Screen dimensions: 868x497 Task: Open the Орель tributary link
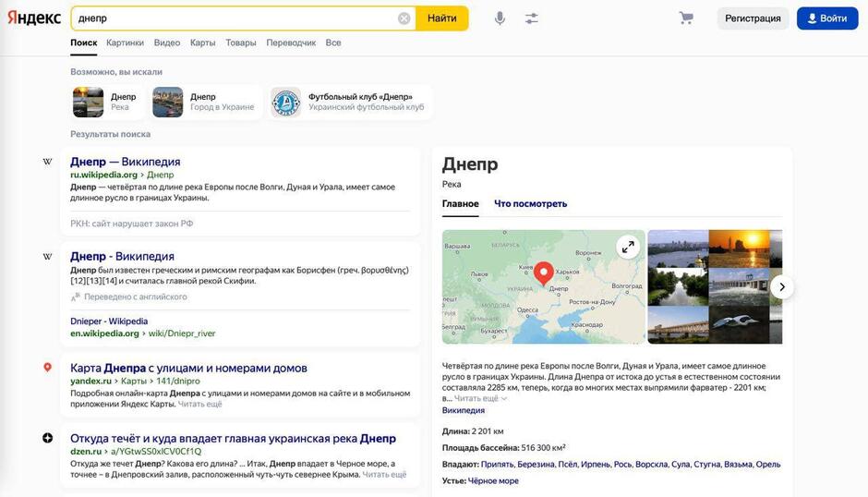(x=767, y=465)
